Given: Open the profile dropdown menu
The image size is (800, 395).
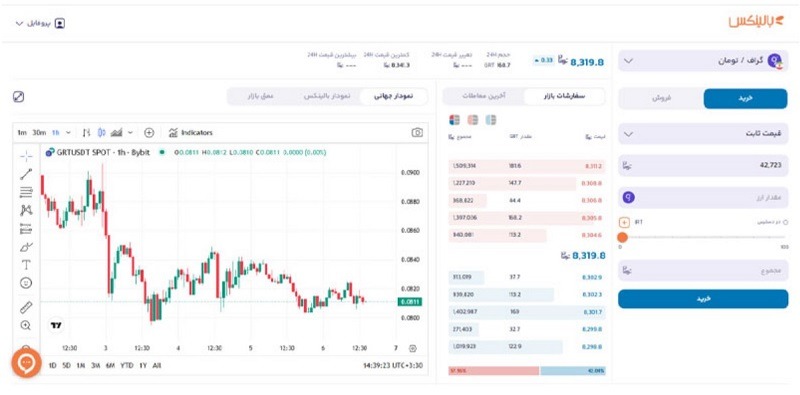Looking at the screenshot, I should pos(40,23).
